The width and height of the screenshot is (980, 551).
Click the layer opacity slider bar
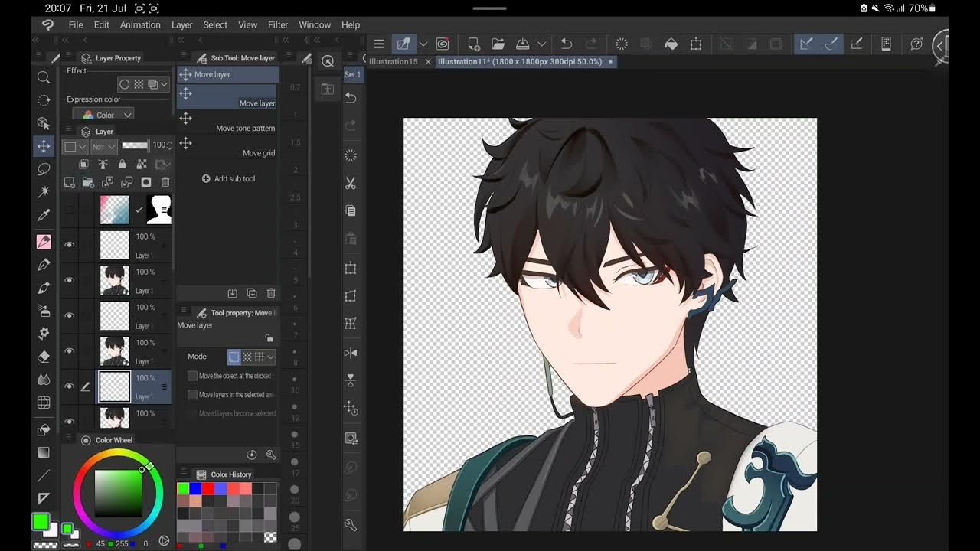point(136,145)
